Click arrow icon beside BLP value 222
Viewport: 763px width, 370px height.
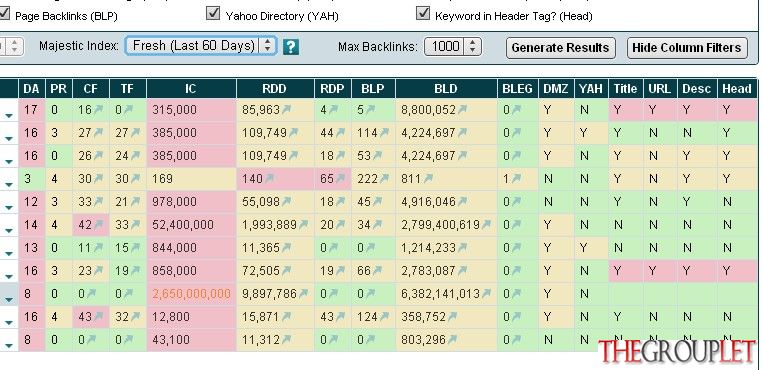(x=384, y=179)
